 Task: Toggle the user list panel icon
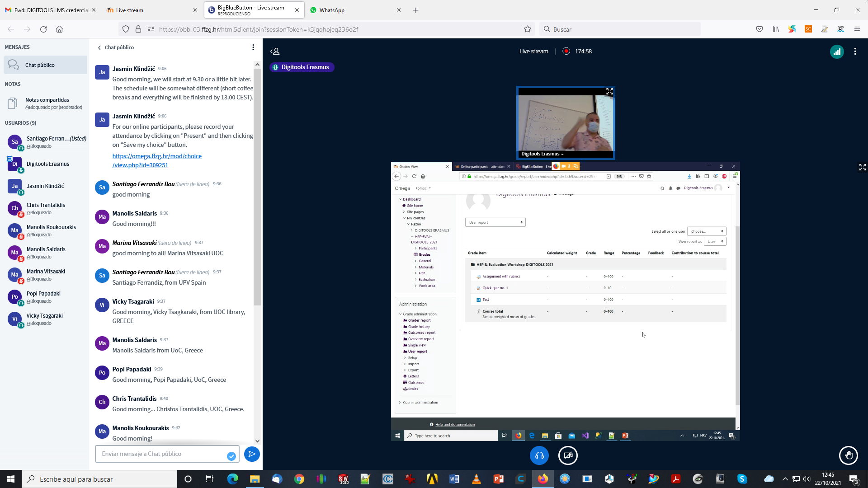point(275,52)
